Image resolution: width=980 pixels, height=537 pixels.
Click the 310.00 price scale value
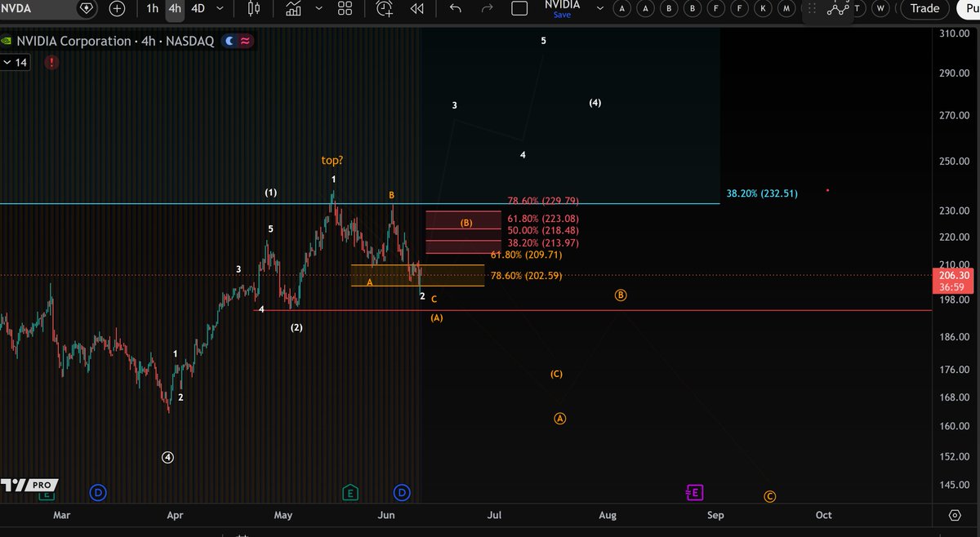[x=956, y=34]
